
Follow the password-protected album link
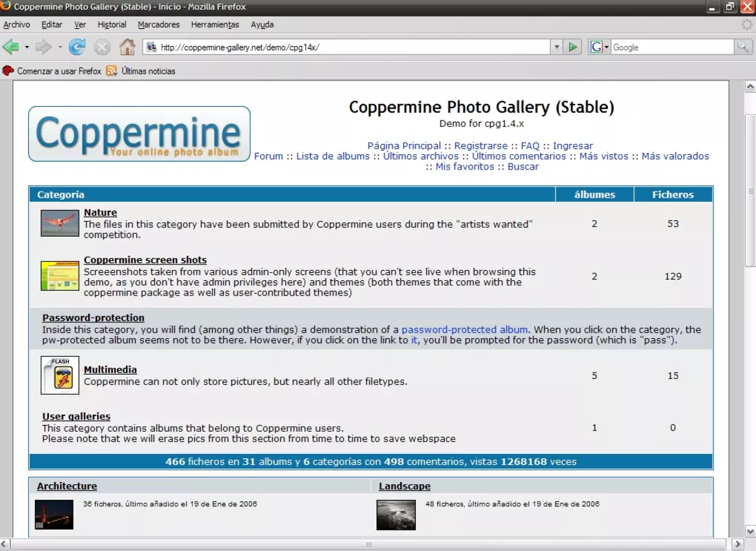[x=464, y=330]
